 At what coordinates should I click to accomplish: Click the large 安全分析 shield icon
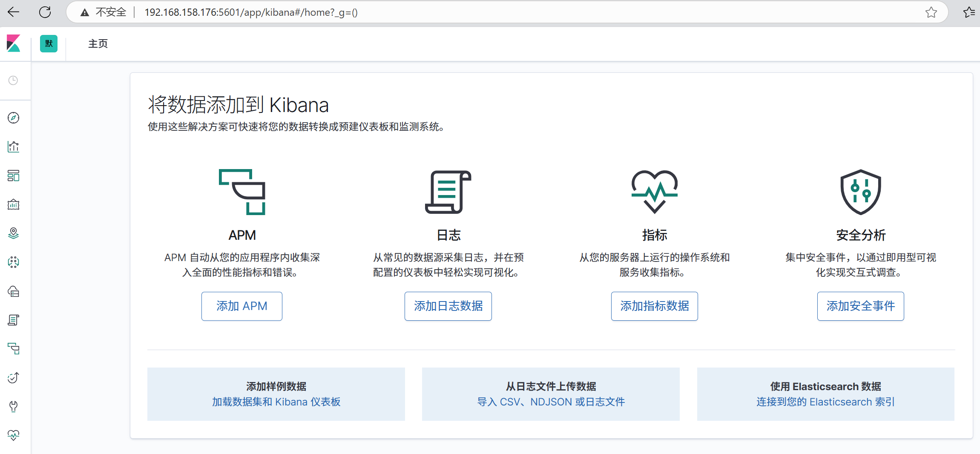[861, 192]
